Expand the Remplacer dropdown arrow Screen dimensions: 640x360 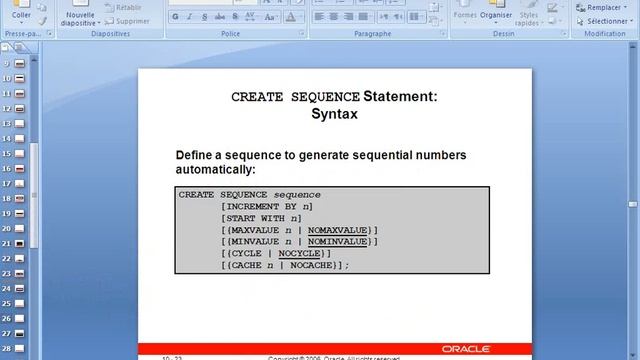pos(625,7)
